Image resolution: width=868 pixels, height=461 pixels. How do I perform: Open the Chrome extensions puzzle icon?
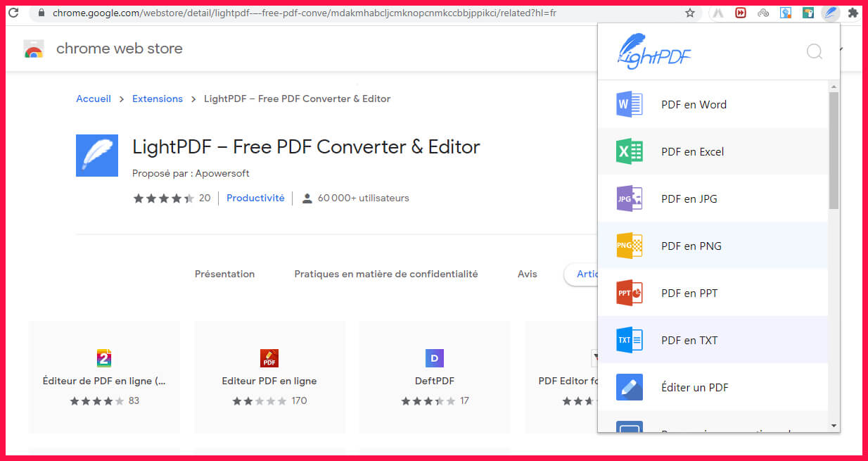pyautogui.click(x=853, y=13)
